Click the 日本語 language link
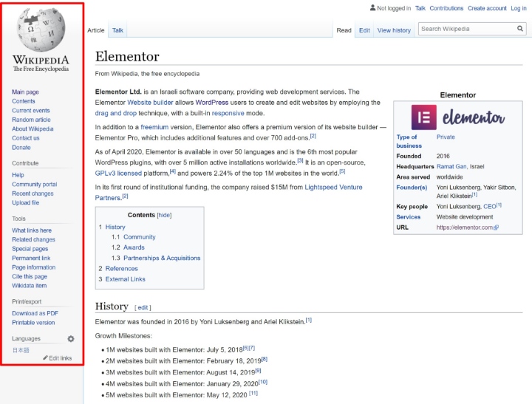 20,350
